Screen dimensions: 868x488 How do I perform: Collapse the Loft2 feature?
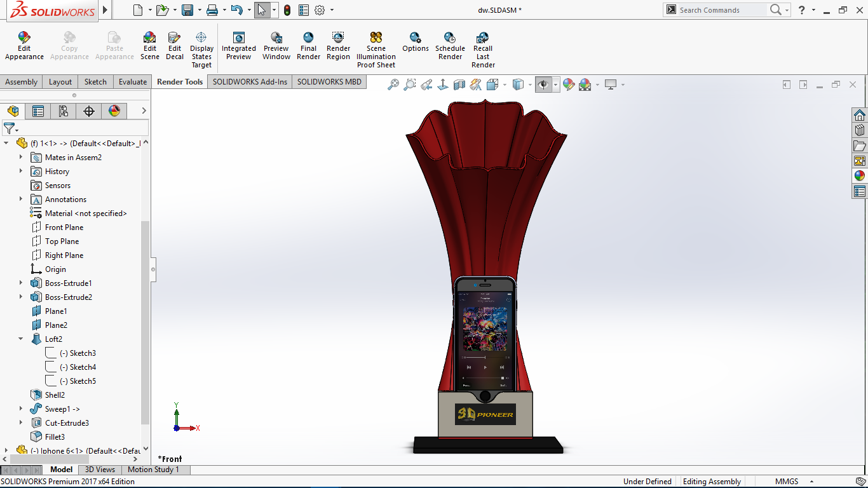(20, 339)
